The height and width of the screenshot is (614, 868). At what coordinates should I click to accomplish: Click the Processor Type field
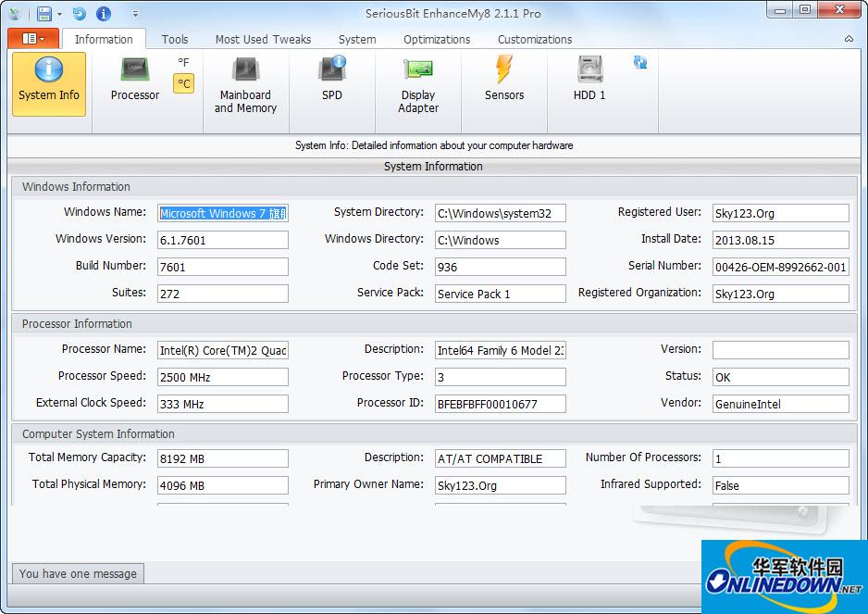pyautogui.click(x=501, y=377)
